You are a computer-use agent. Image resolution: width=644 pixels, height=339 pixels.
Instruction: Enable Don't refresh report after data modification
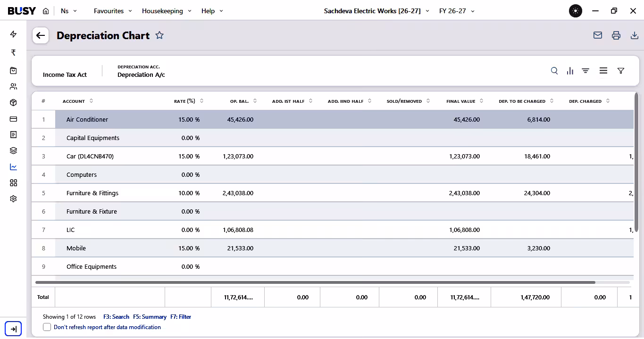47,327
